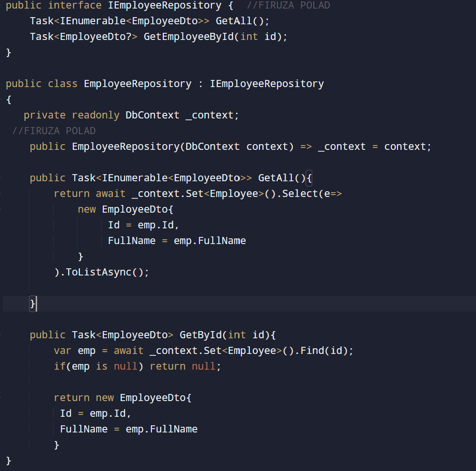Screen dimensions: 476x471
Task: Click 'return new' before the final EmployeeDto
Action: (x=84, y=398)
